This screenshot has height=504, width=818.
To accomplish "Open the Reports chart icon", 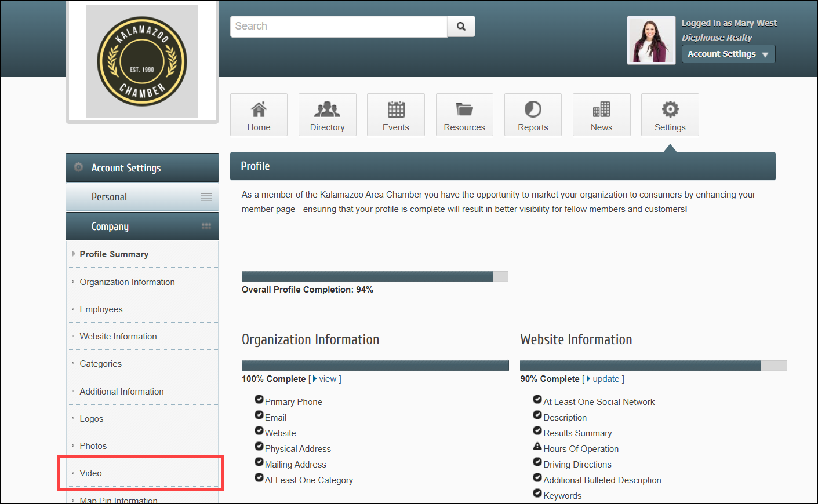I will click(x=533, y=109).
